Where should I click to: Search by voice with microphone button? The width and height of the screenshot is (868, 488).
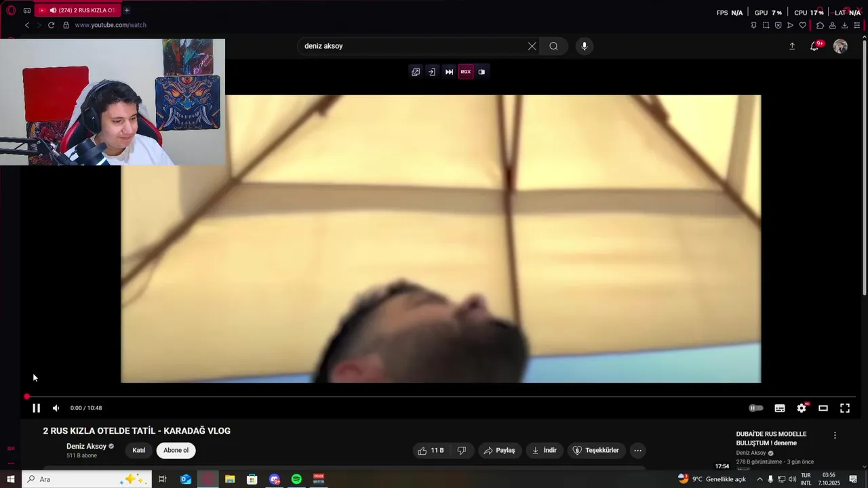585,46
